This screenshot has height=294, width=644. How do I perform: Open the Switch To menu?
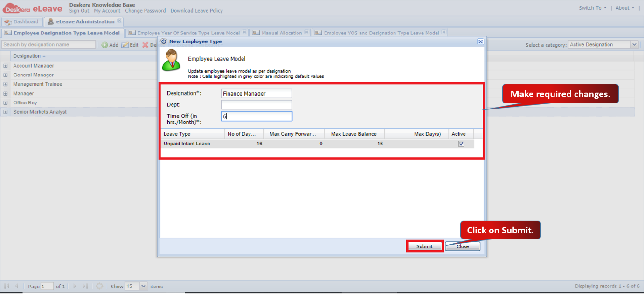[593, 8]
